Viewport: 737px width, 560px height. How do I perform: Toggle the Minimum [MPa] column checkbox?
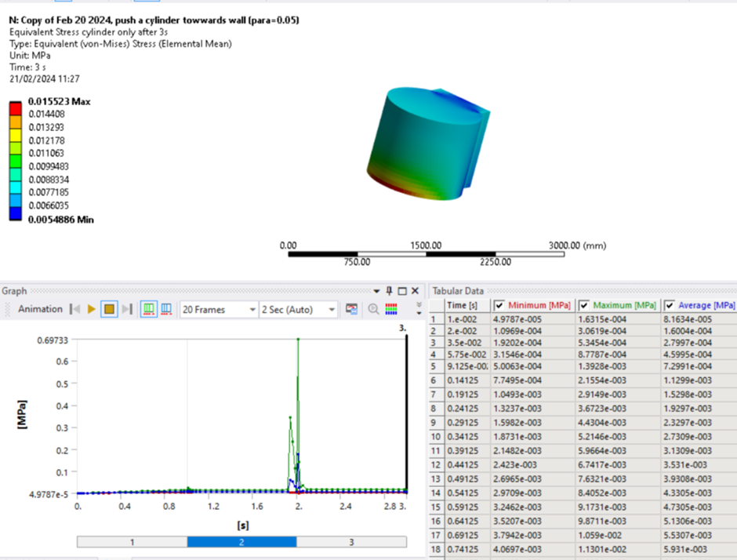click(499, 306)
